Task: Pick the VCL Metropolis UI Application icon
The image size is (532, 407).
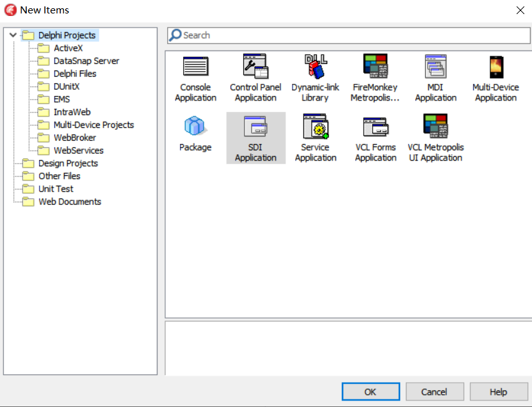Action: point(435,126)
